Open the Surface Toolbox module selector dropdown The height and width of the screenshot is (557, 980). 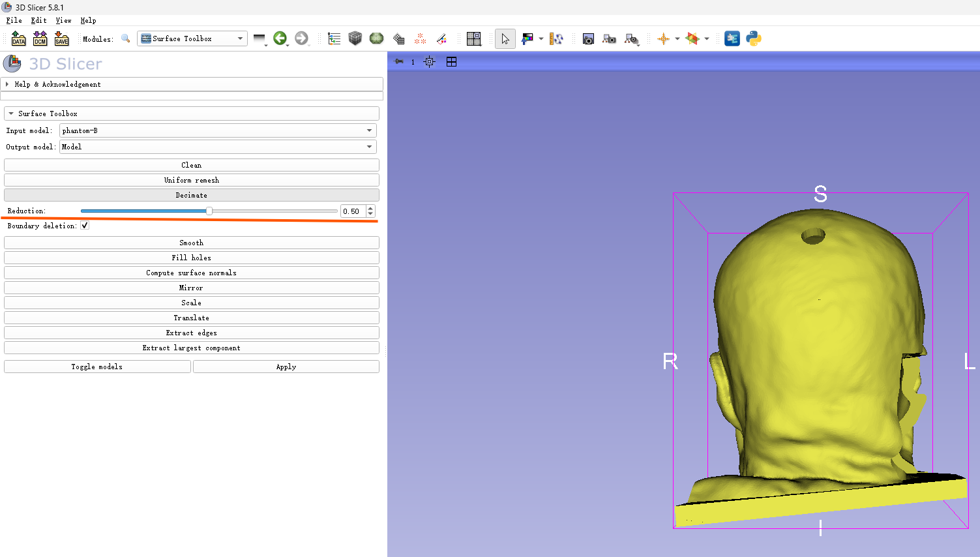192,38
